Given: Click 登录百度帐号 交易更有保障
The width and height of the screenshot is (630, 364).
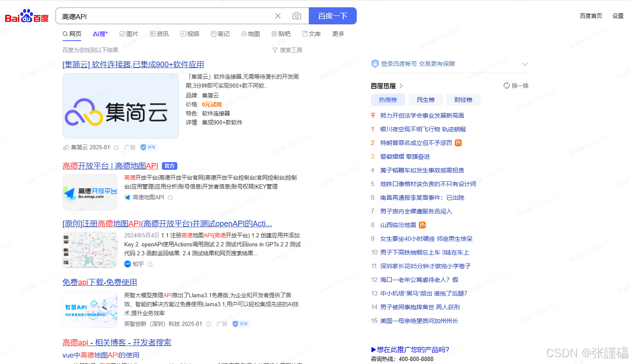Looking at the screenshot, I should coord(418,64).
